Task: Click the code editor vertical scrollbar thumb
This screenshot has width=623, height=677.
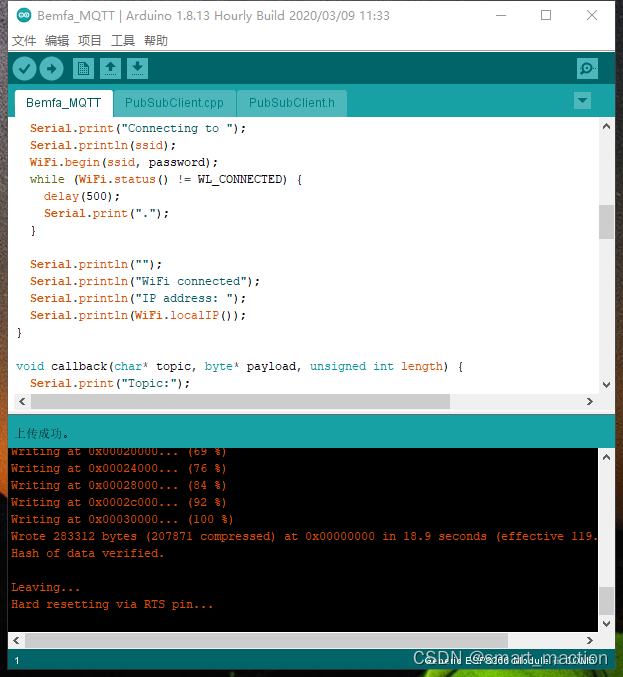Action: tap(606, 222)
